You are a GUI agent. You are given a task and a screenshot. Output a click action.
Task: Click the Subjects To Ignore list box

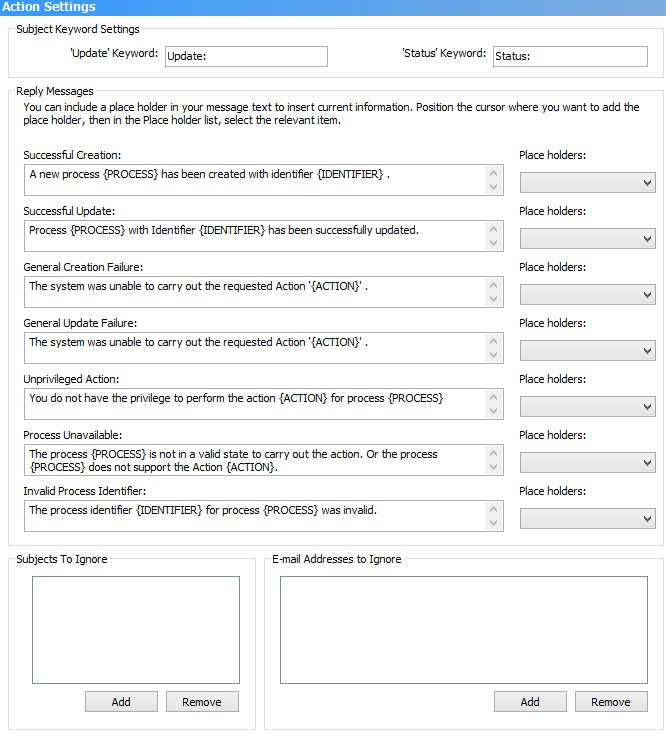(x=136, y=630)
